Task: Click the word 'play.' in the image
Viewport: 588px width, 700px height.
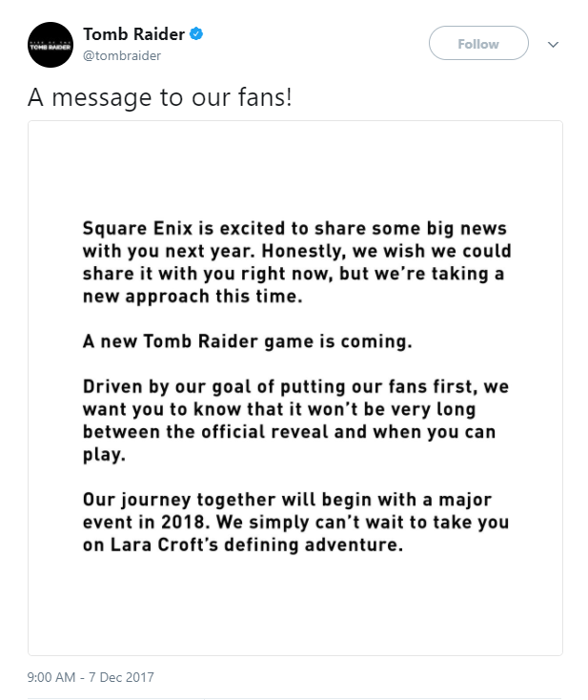Action: point(104,455)
